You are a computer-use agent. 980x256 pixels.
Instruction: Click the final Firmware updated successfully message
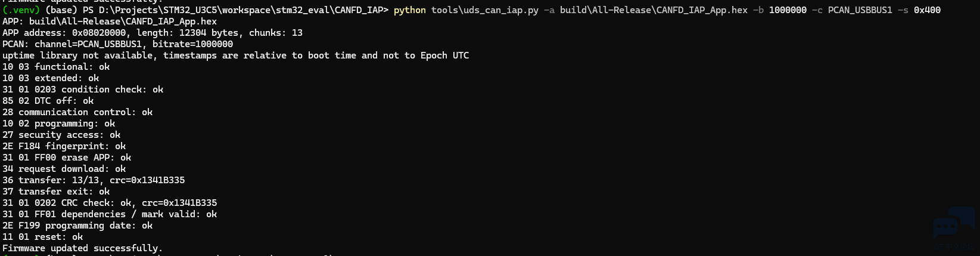tap(83, 248)
